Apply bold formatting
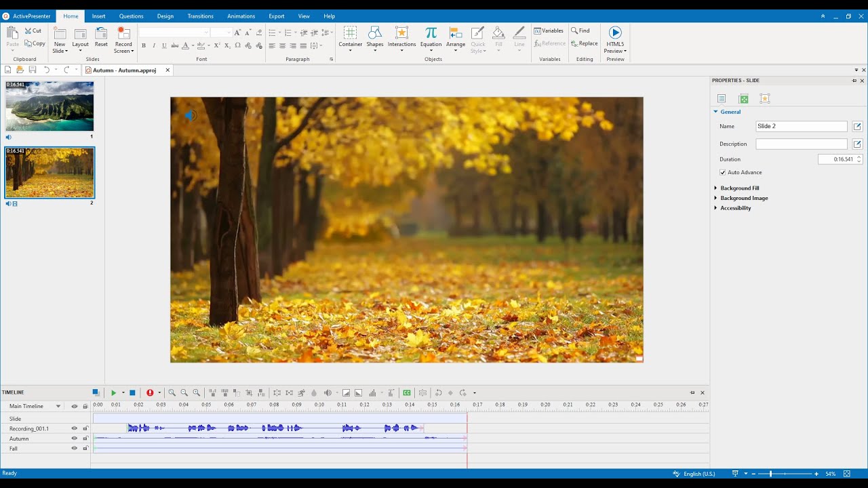Viewport: 868px width, 488px height. click(x=144, y=45)
